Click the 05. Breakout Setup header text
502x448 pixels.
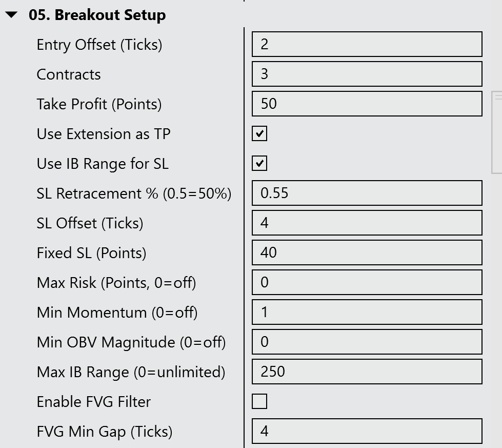point(97,15)
